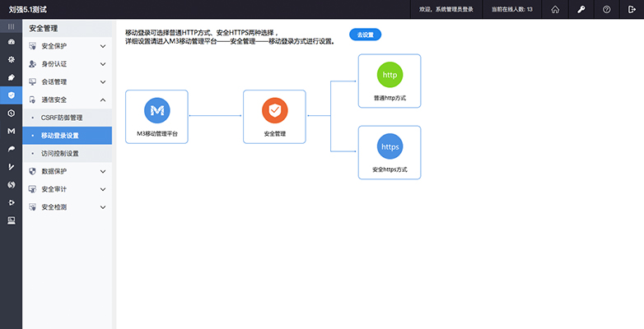Click the 安全保护 menu icon
This screenshot has height=329, width=644.
(33, 46)
